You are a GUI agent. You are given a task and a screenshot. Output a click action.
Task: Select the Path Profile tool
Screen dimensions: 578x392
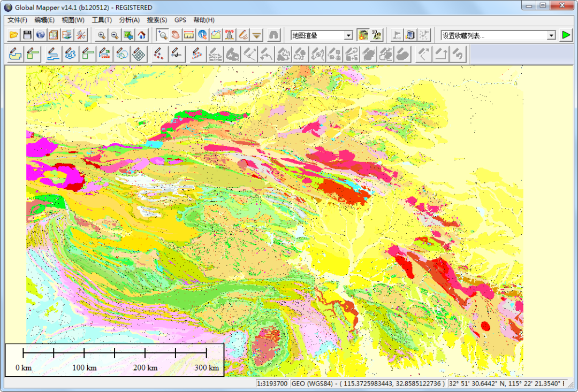(216, 35)
